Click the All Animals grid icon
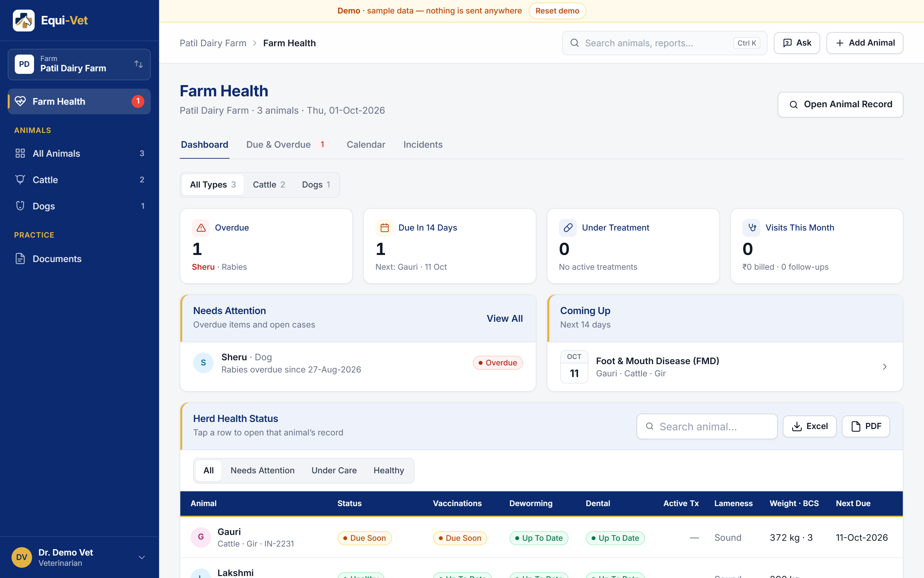 click(20, 153)
